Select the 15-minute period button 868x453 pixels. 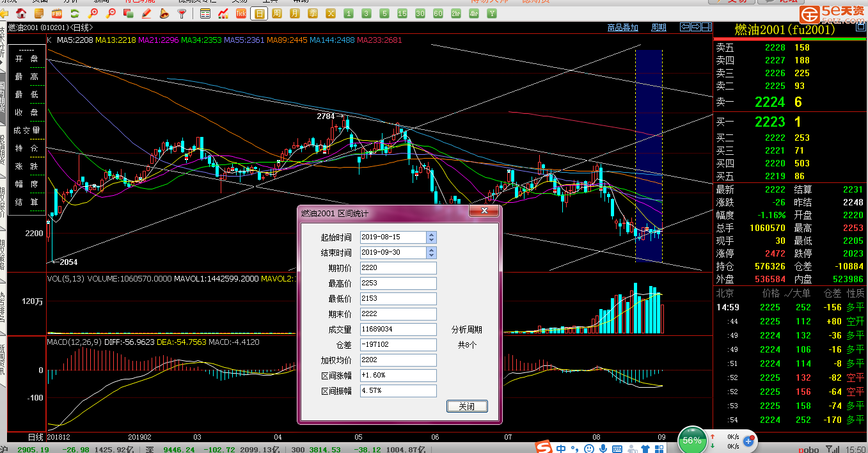coord(402,13)
